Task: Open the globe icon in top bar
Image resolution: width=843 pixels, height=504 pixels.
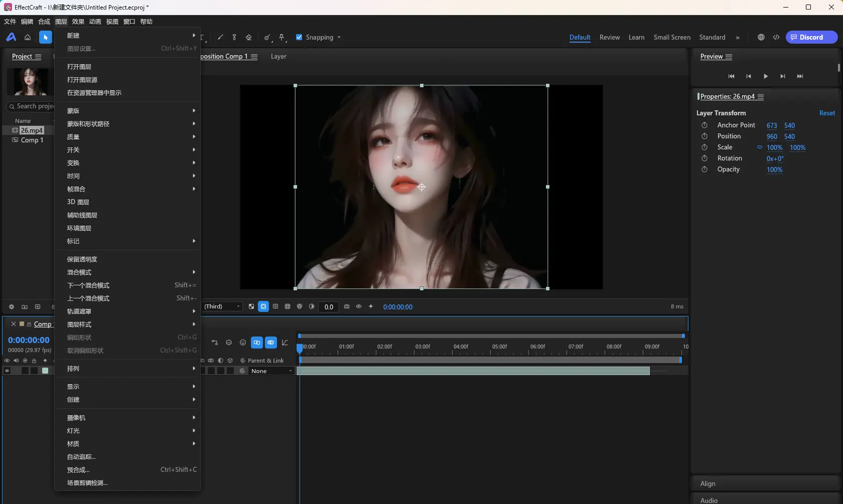Action: pos(761,37)
